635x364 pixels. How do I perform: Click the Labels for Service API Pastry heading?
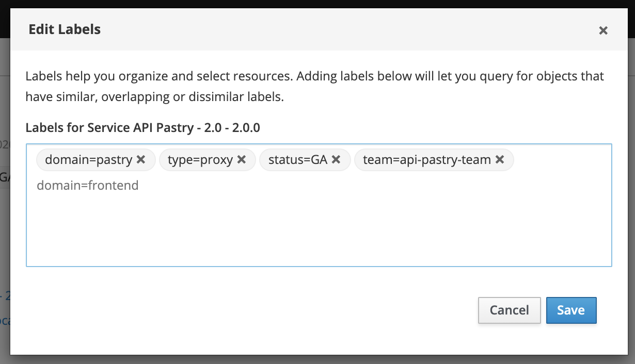tap(142, 127)
